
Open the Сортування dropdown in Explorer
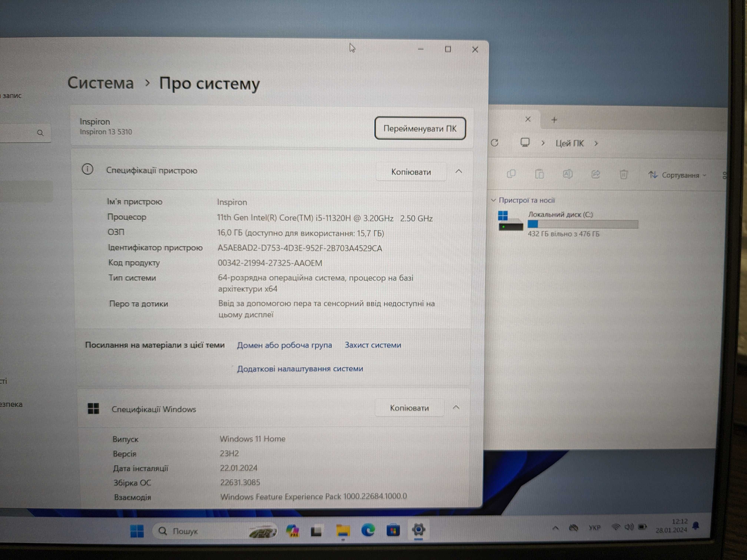[x=677, y=175]
